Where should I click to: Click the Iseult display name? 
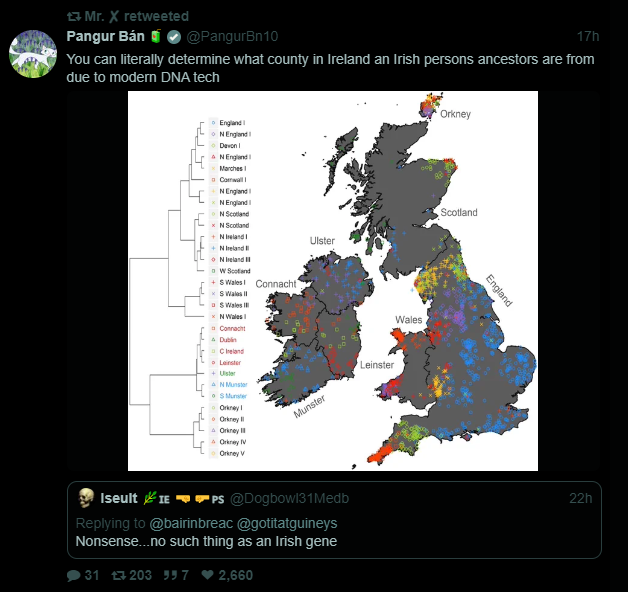click(x=118, y=498)
